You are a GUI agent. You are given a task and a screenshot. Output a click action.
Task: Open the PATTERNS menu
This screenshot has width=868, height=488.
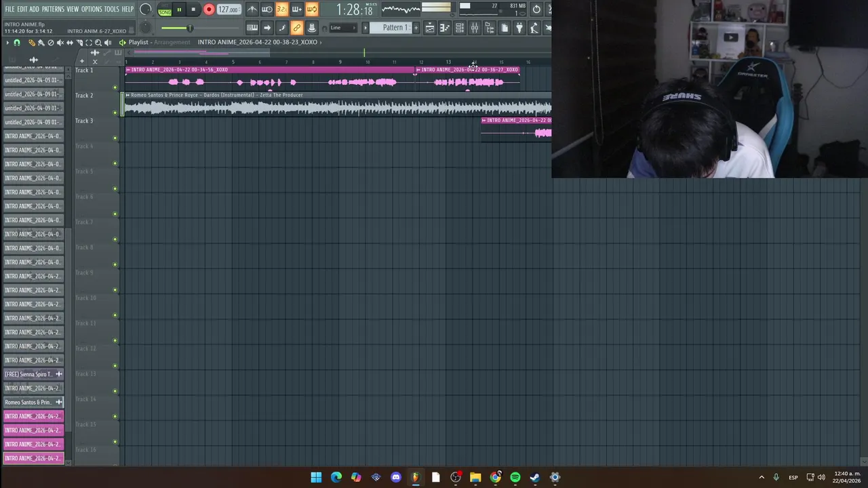53,9
